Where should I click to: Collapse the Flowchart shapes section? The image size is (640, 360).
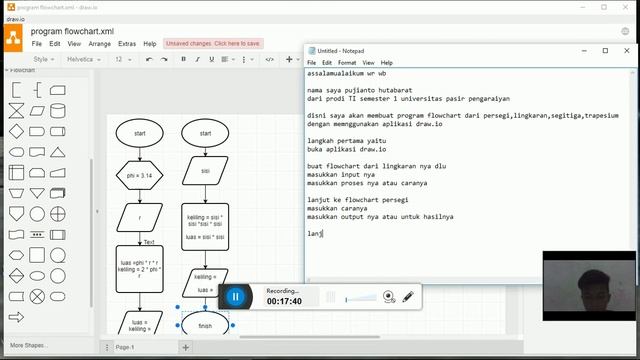coord(21,71)
